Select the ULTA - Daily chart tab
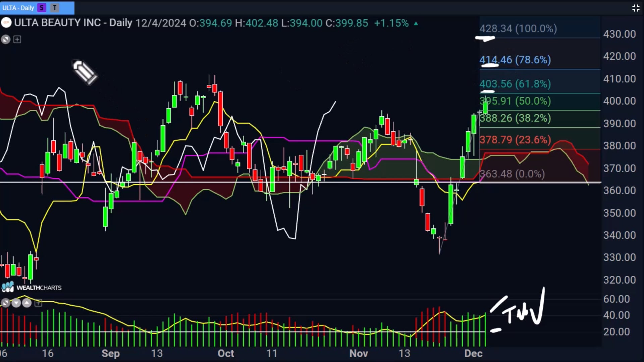This screenshot has height=362, width=644. pos(37,8)
